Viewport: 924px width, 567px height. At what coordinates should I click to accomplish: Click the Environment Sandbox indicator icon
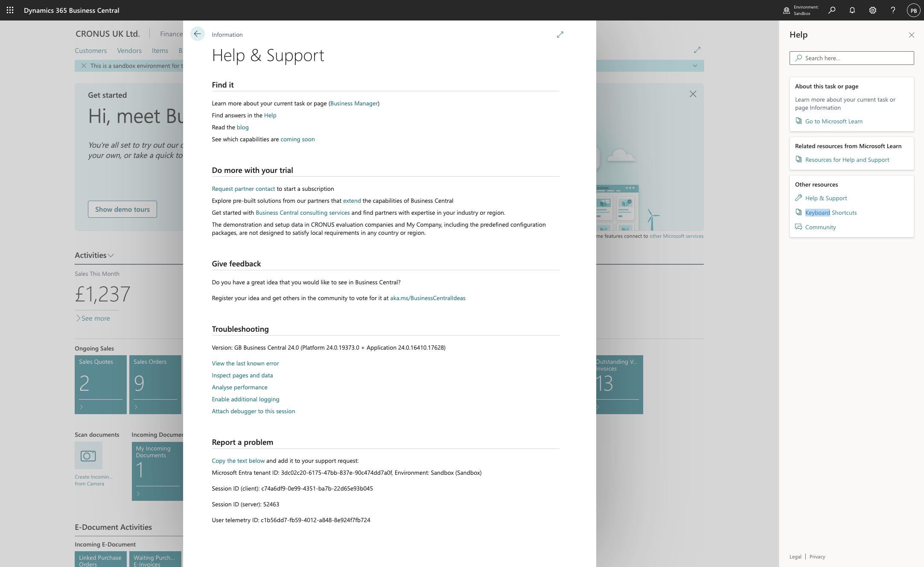tap(787, 10)
